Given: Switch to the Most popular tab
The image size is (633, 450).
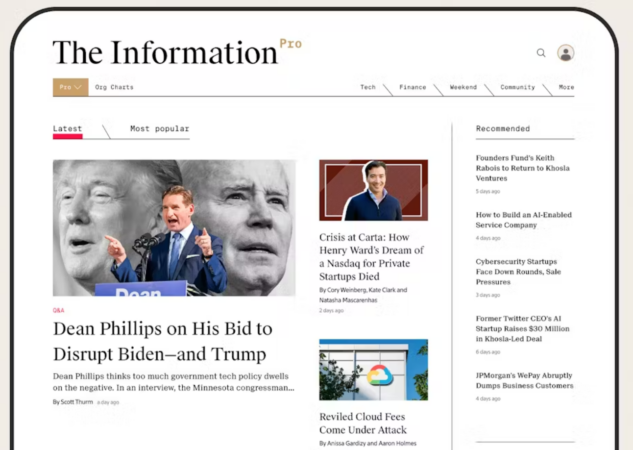Looking at the screenshot, I should pyautogui.click(x=159, y=129).
